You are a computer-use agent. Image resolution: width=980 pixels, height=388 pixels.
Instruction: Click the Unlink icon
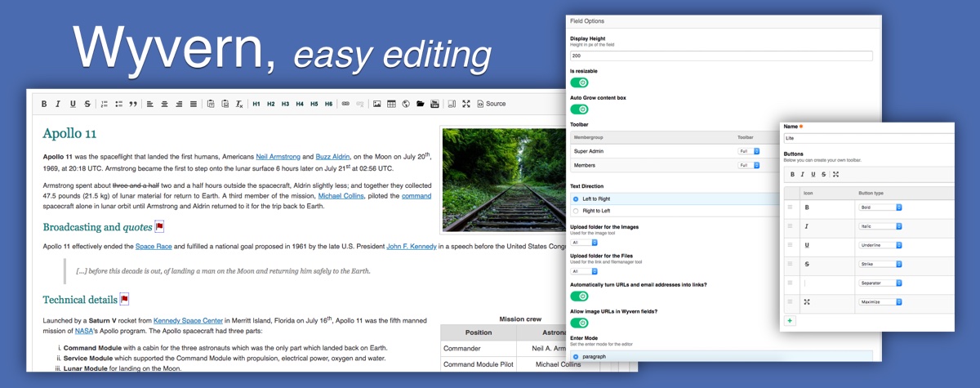[360, 104]
